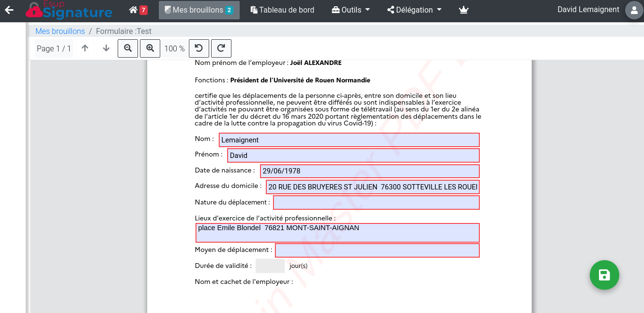
Task: Expand the Outils dropdown menu
Action: 351,10
